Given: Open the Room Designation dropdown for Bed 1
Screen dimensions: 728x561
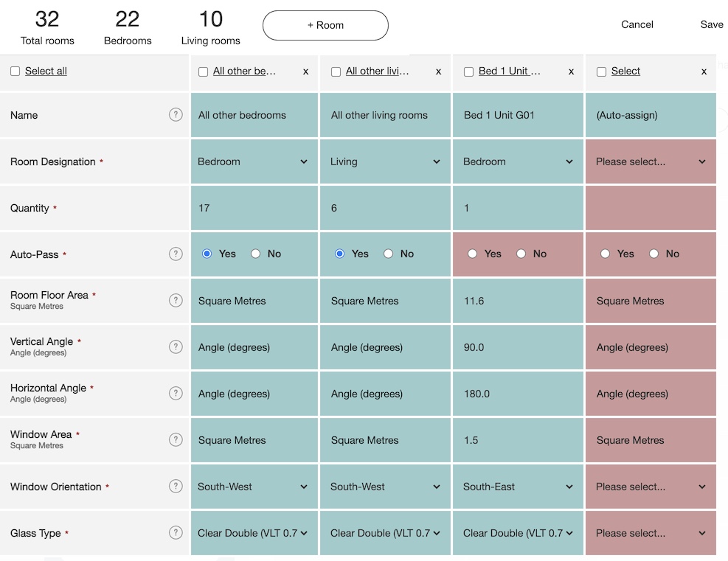Looking at the screenshot, I should coord(518,161).
